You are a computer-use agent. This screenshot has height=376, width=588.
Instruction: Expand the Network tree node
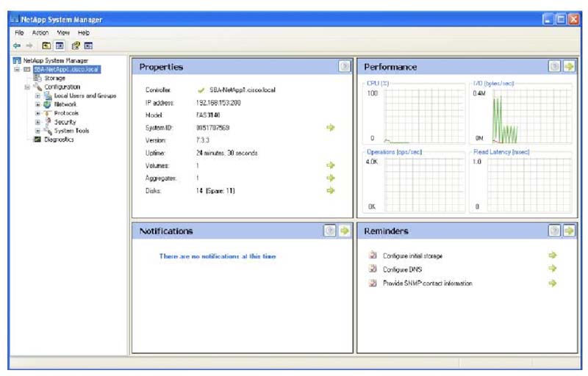(x=37, y=104)
